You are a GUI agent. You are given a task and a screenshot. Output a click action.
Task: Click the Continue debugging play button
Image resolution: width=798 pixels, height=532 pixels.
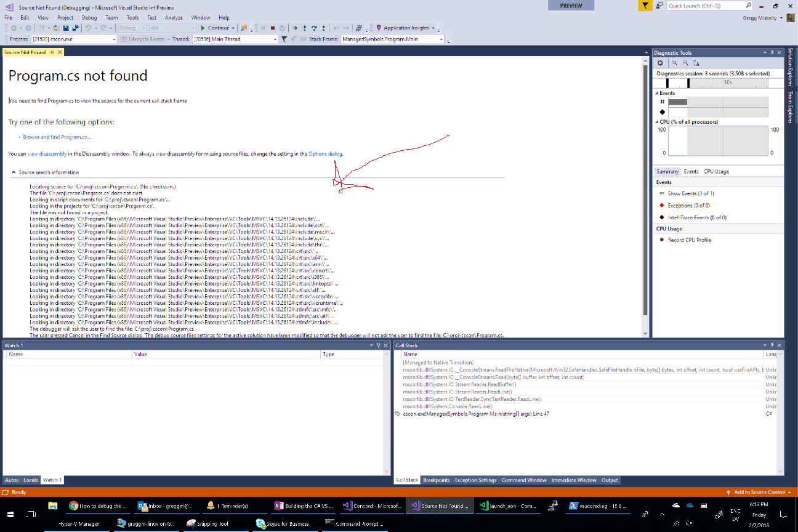click(x=216, y=28)
